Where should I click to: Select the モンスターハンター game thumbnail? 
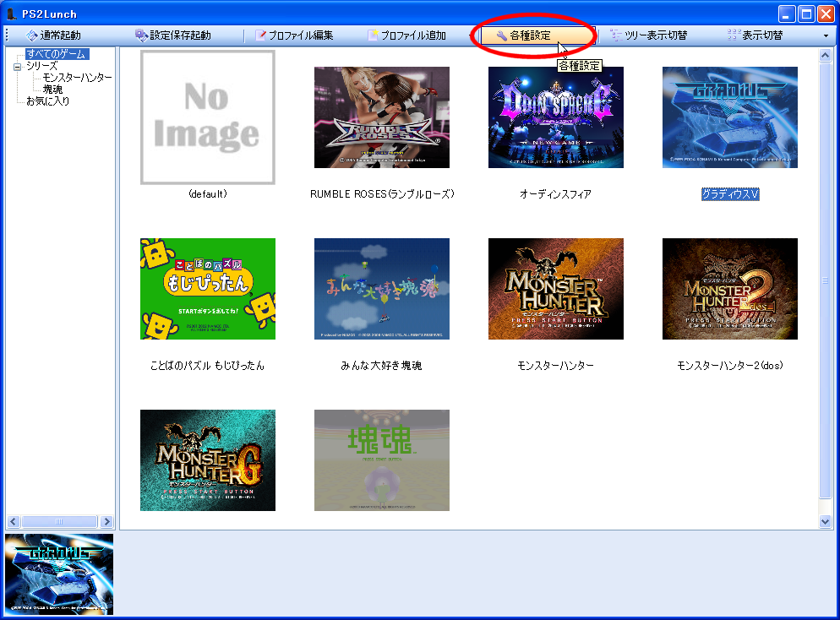556,289
